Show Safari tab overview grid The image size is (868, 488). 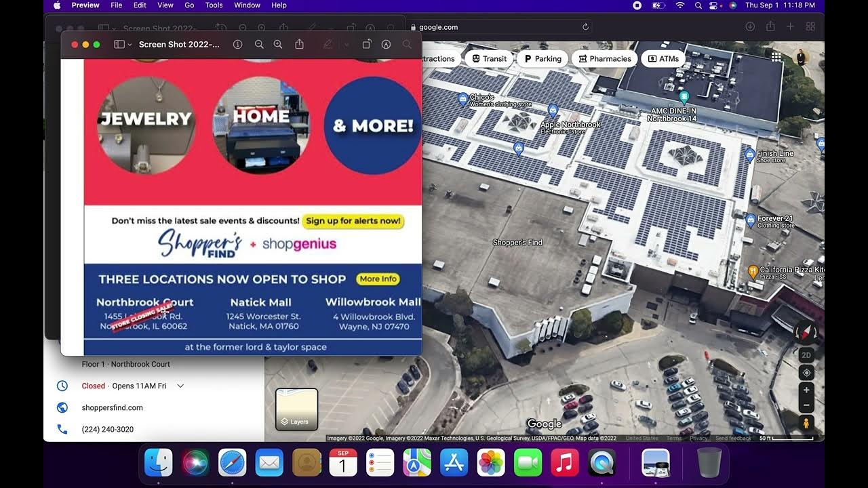(x=810, y=26)
